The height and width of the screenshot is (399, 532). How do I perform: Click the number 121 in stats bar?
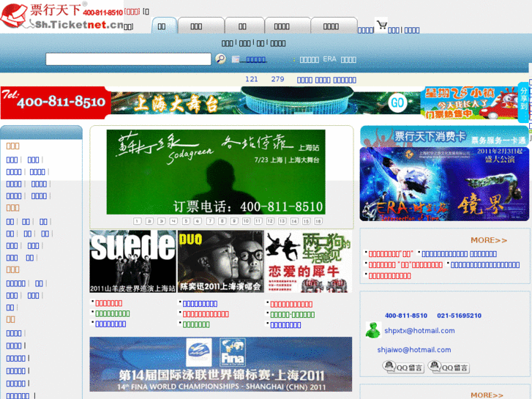(x=252, y=79)
